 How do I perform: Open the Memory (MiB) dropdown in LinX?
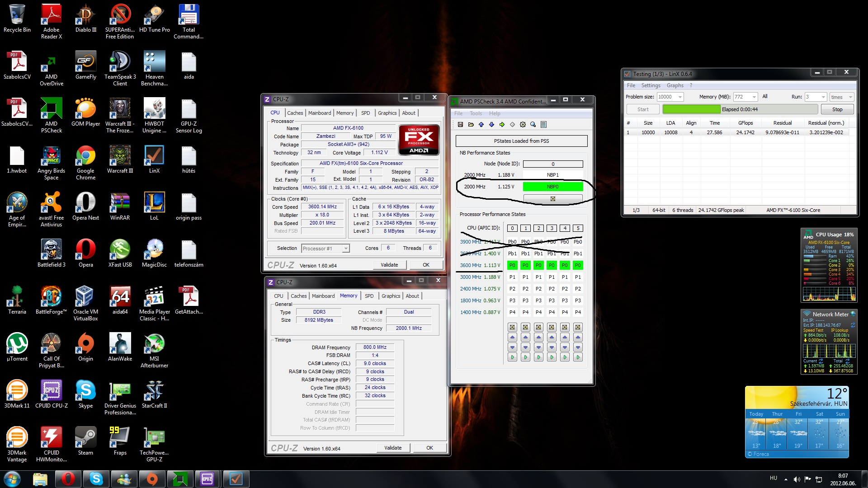click(754, 97)
